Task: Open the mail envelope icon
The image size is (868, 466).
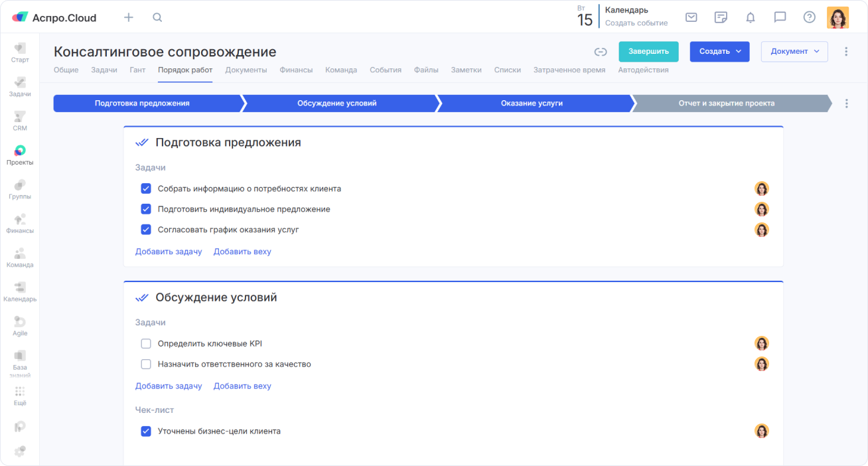Action: coord(691,17)
